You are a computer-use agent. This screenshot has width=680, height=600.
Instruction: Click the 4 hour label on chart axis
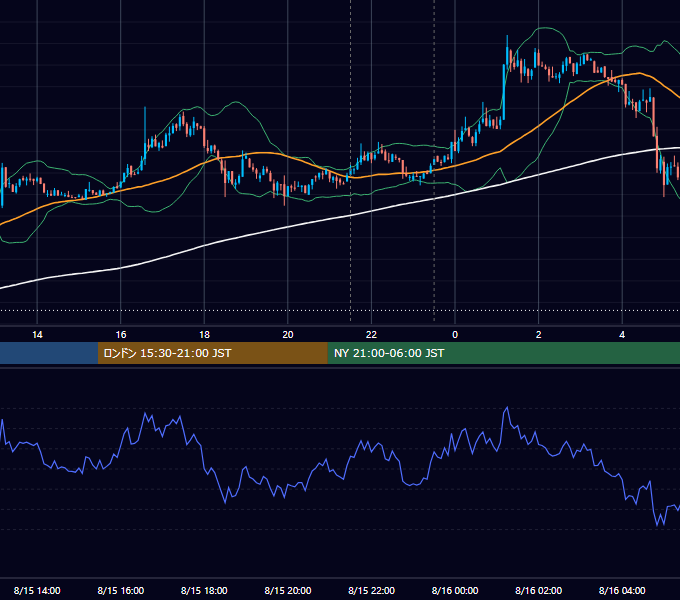[622, 335]
